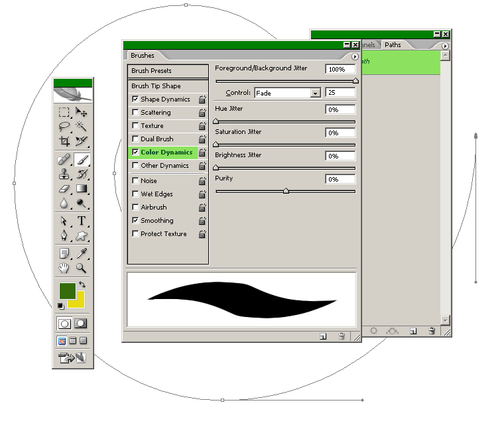Select the Clone Stamp tool
Viewport: 504px width, 433px height.
point(64,174)
